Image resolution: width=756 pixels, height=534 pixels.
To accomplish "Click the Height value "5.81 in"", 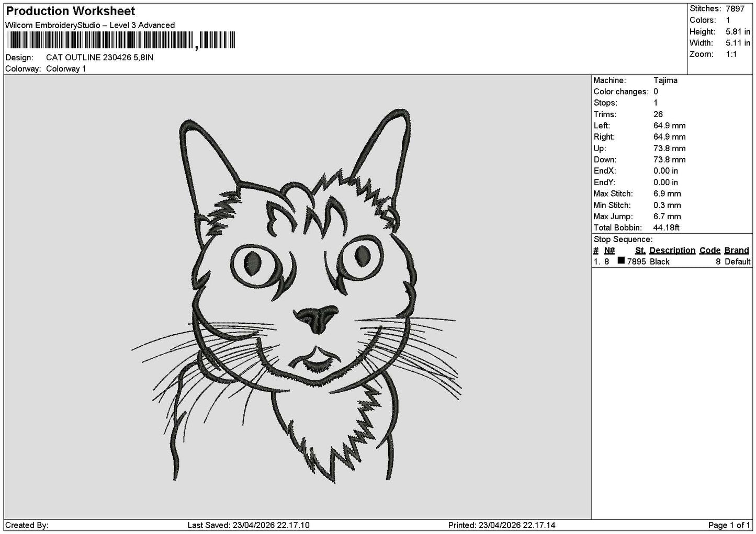I will pyautogui.click(x=738, y=32).
